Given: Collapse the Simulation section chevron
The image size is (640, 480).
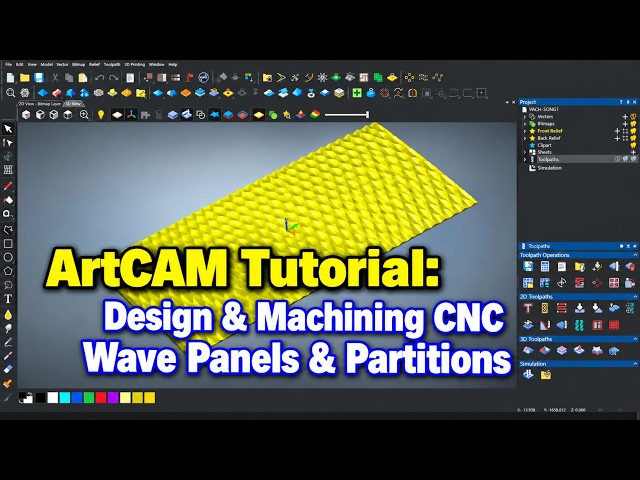Looking at the screenshot, I should tap(635, 364).
